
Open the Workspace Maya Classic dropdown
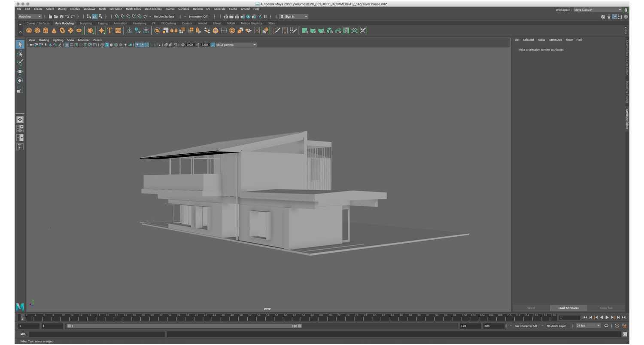598,9
